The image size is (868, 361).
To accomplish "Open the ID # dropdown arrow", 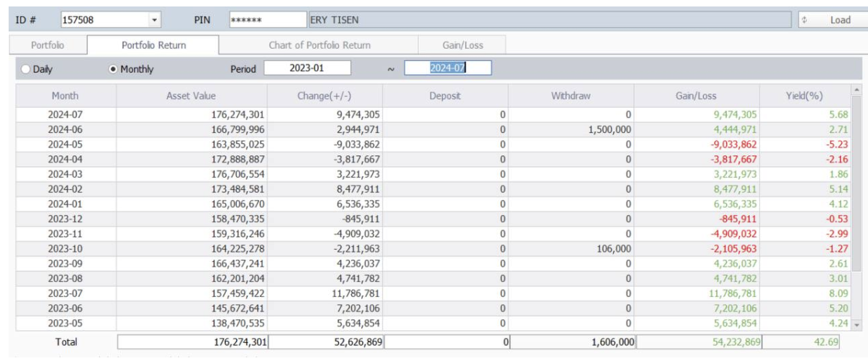I will (x=157, y=20).
